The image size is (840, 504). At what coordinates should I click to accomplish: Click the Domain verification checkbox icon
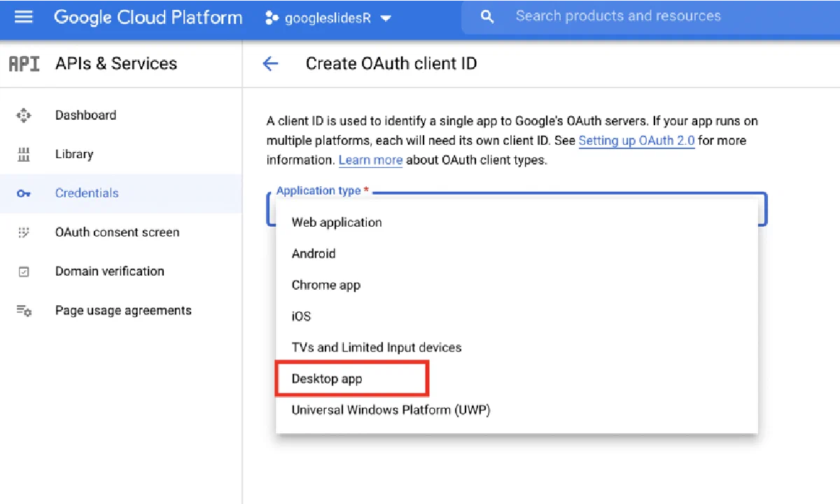(x=24, y=272)
